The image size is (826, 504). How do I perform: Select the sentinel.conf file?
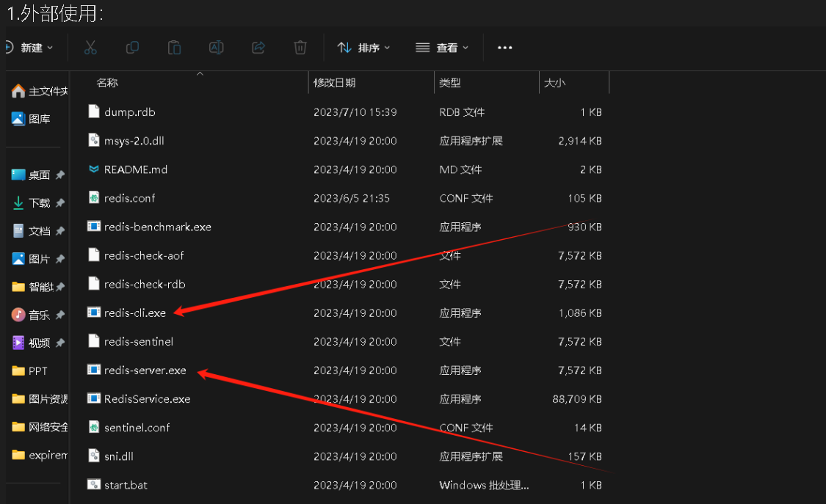pos(137,428)
